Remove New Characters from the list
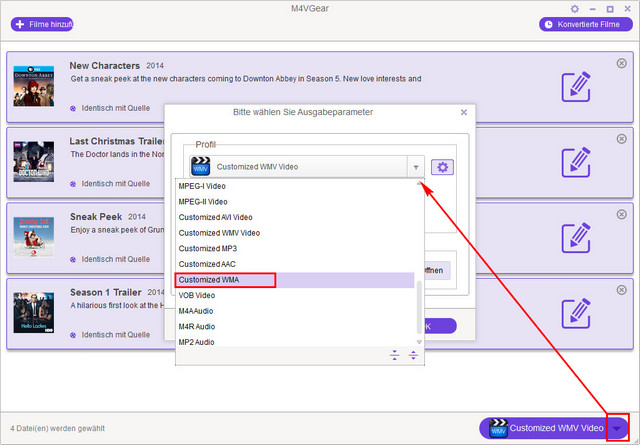The height and width of the screenshot is (445, 640). click(621, 63)
